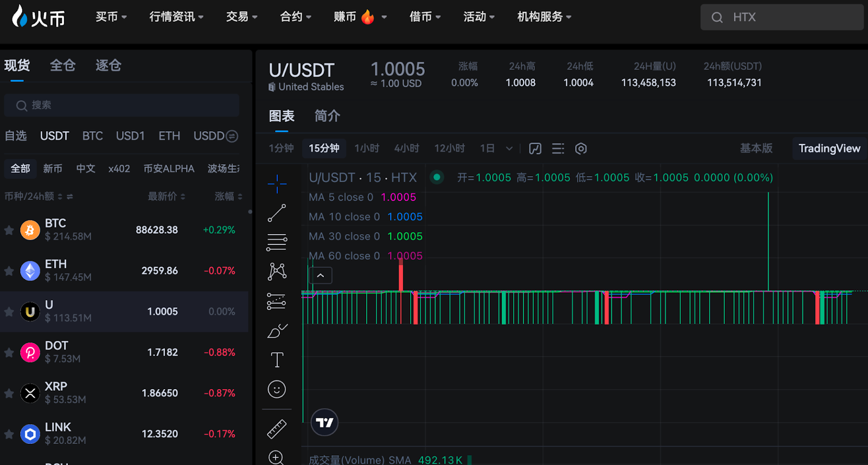868x465 pixels.
Task: Click the brush drawing tool
Action: [x=277, y=331]
